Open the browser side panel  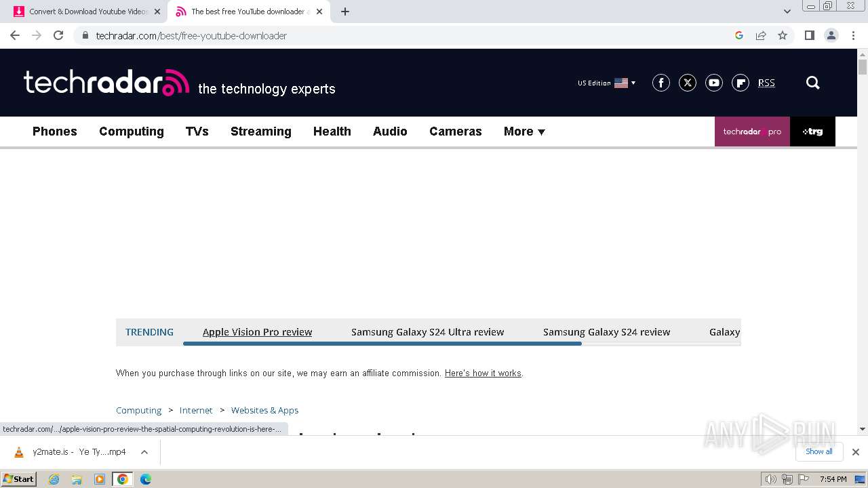click(809, 35)
